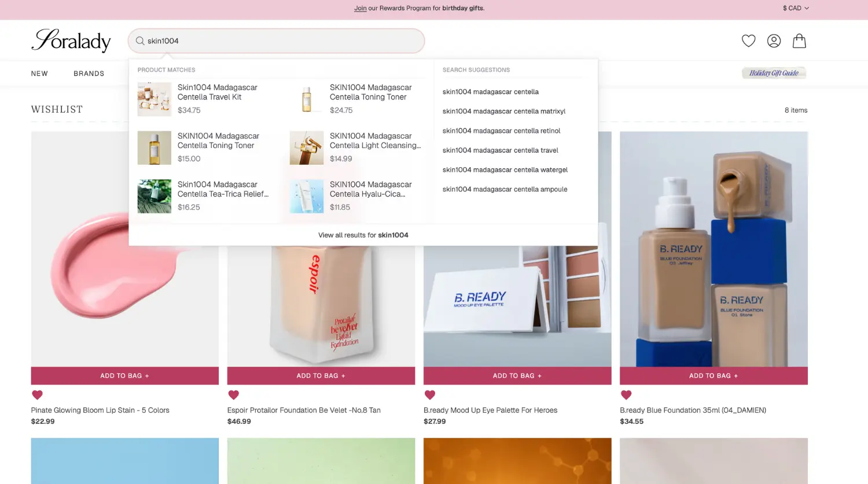The width and height of the screenshot is (868, 484).
Task: Open B.ready Mood Up Eye Palette image
Action: (x=517, y=306)
